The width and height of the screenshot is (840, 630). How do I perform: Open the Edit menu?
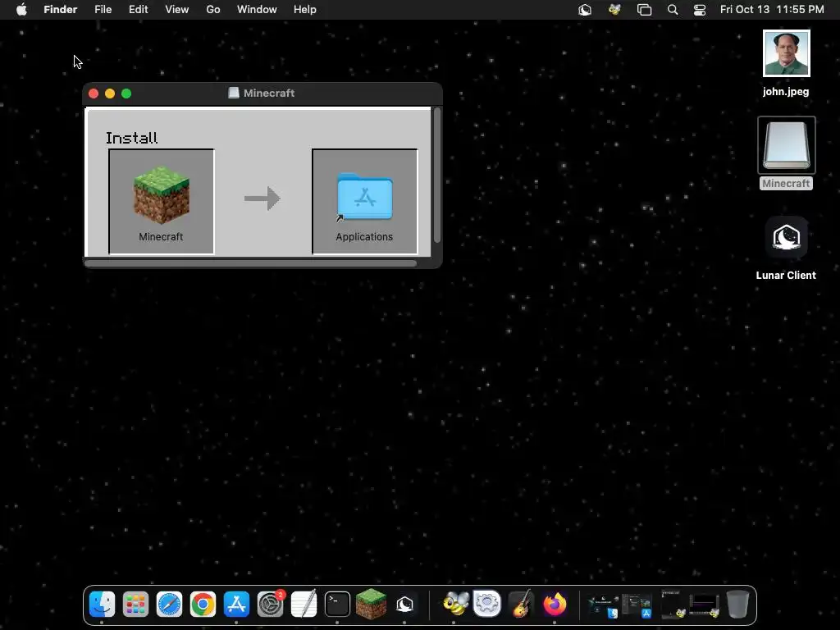[x=138, y=10]
